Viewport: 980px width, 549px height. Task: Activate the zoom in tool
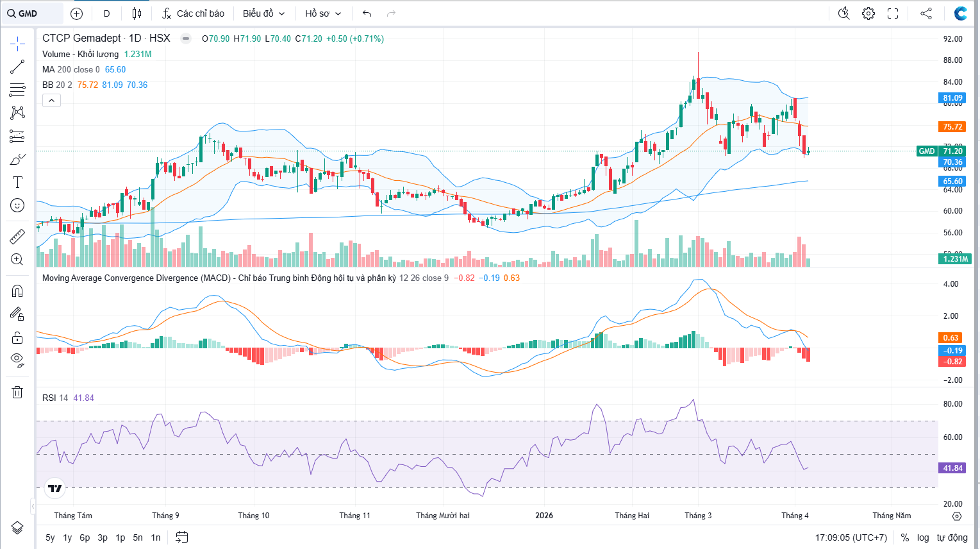[x=17, y=259]
